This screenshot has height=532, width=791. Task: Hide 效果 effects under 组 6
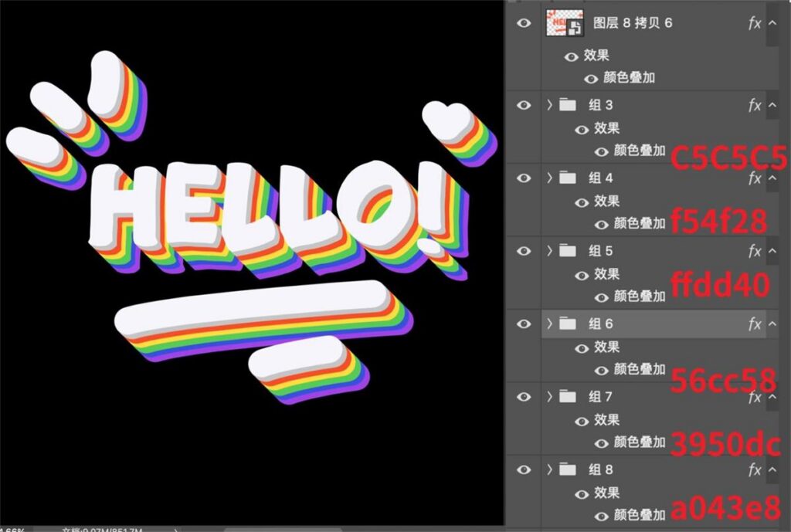[582, 348]
